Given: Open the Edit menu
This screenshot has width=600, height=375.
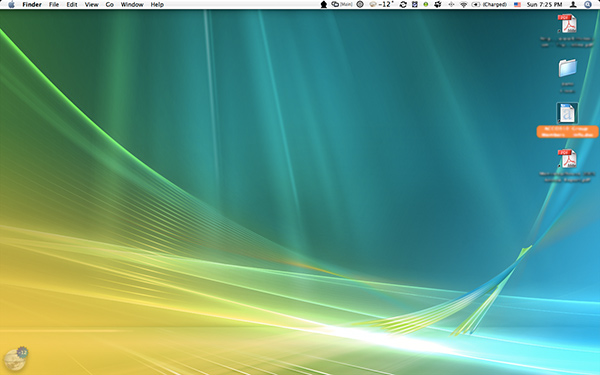Looking at the screenshot, I should pyautogui.click(x=72, y=5).
